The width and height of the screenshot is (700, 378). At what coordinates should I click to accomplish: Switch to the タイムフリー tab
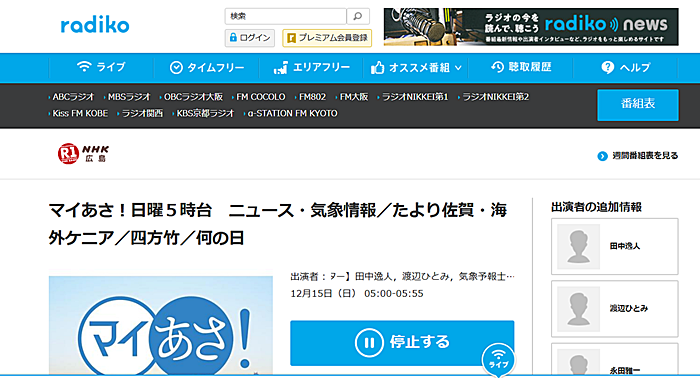(x=207, y=68)
